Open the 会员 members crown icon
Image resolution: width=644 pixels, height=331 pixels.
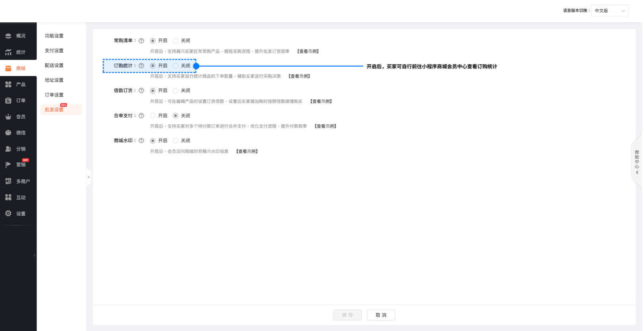point(8,117)
